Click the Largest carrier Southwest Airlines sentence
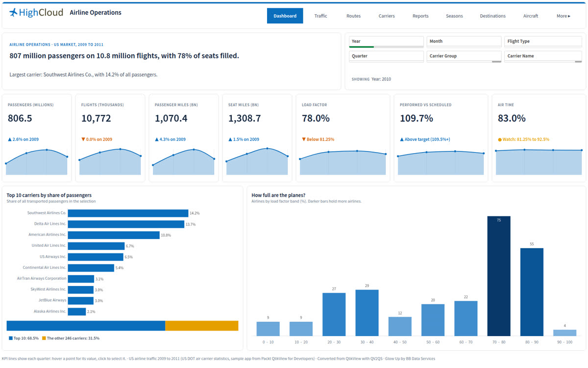 point(83,75)
